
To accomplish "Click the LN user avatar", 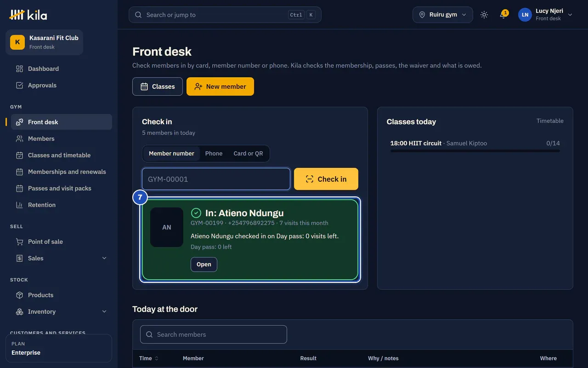I will coord(525,15).
